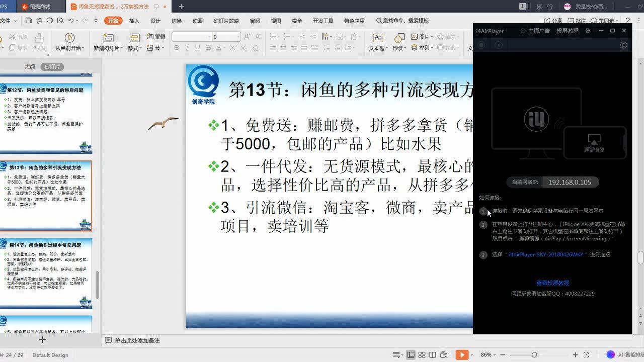Expand the Layout (版式) dropdown
This screenshot has height=362, width=644.
(134, 48)
